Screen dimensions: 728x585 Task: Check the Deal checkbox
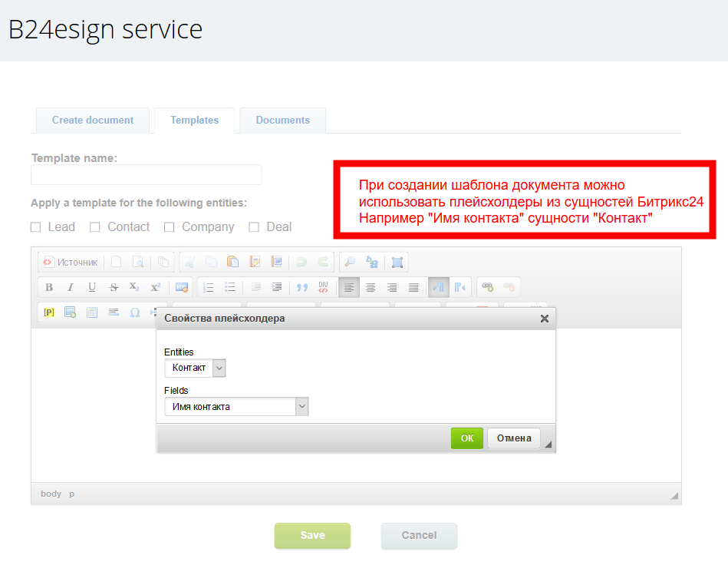point(253,227)
